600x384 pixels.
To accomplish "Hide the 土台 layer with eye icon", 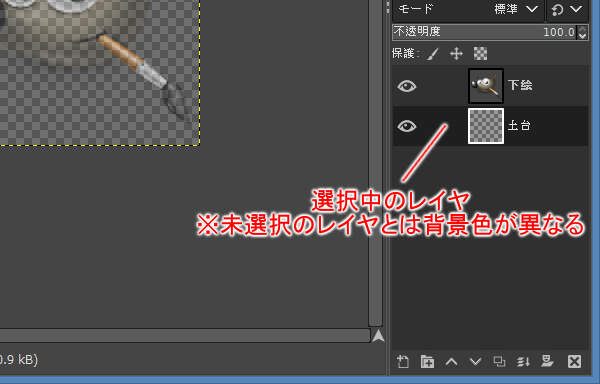I will coord(406,126).
